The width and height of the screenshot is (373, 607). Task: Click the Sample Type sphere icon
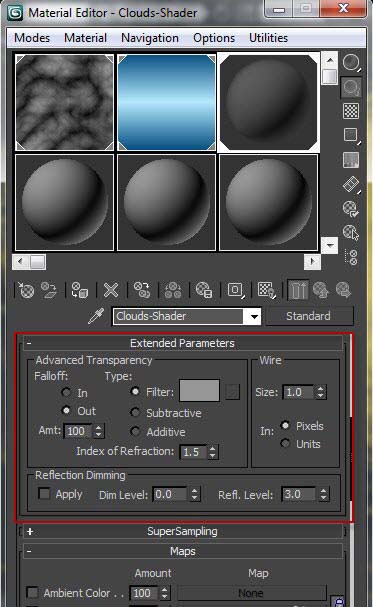351,62
